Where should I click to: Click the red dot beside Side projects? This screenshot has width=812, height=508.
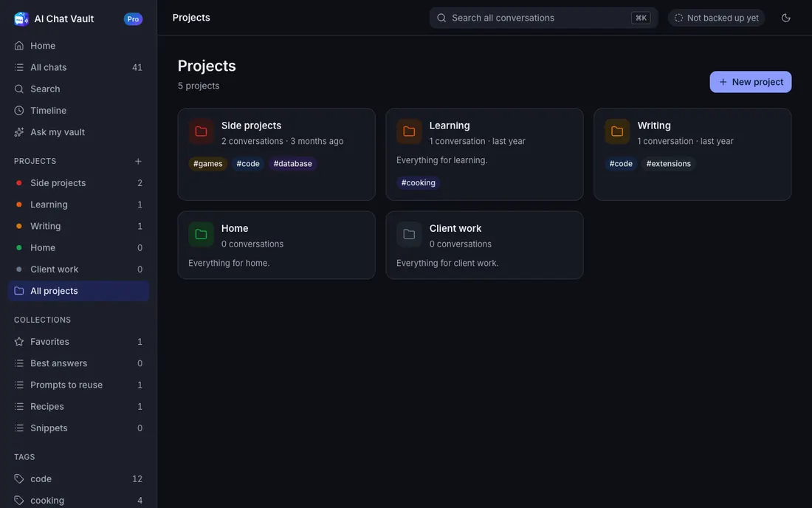click(x=19, y=183)
